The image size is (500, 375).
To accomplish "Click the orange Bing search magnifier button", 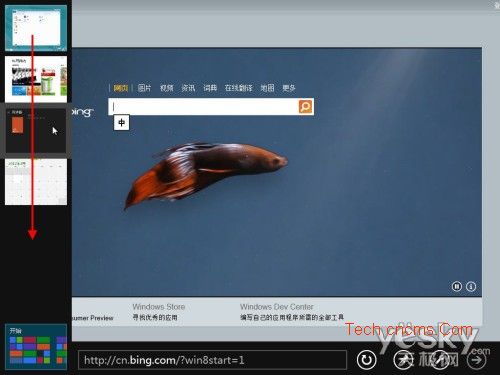I will click(305, 106).
